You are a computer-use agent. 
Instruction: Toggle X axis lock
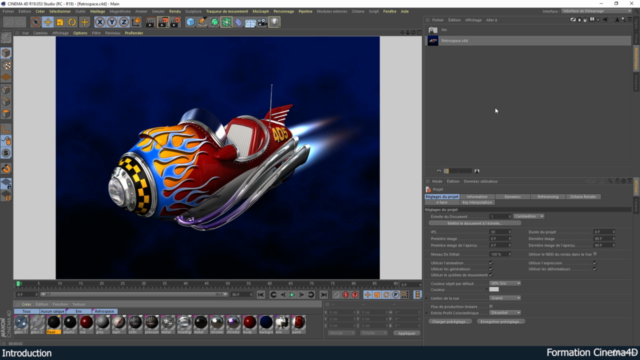pyautogui.click(x=100, y=22)
